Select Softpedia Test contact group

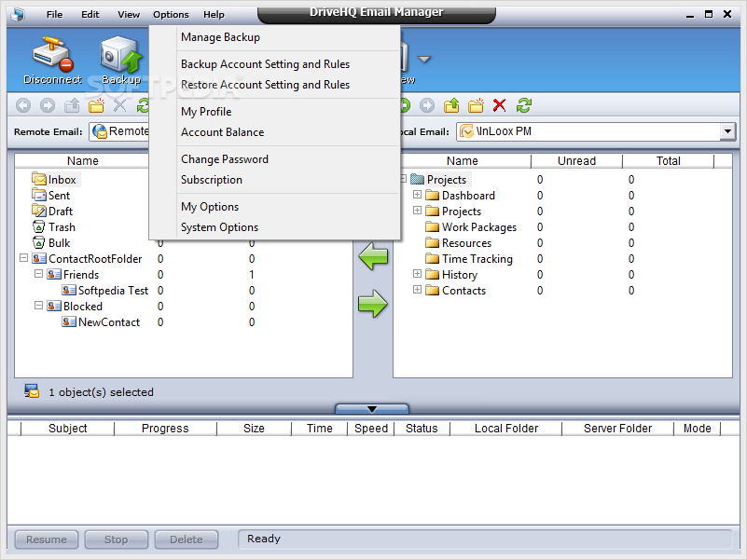click(x=113, y=291)
